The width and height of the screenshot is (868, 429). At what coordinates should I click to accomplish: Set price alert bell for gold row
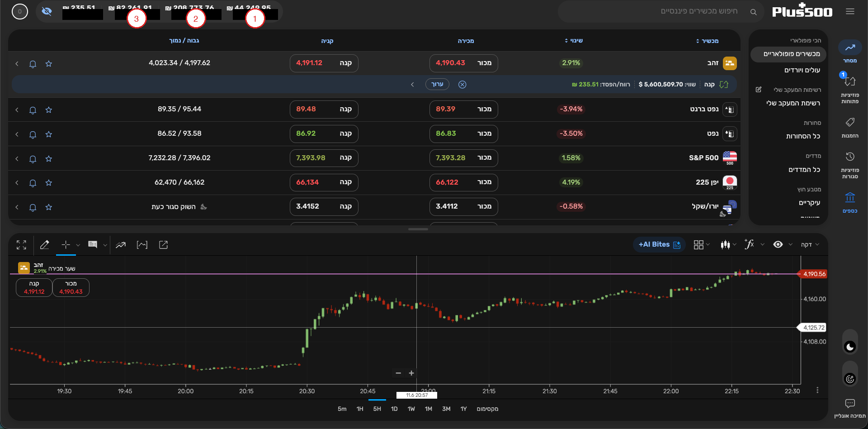pyautogui.click(x=33, y=64)
